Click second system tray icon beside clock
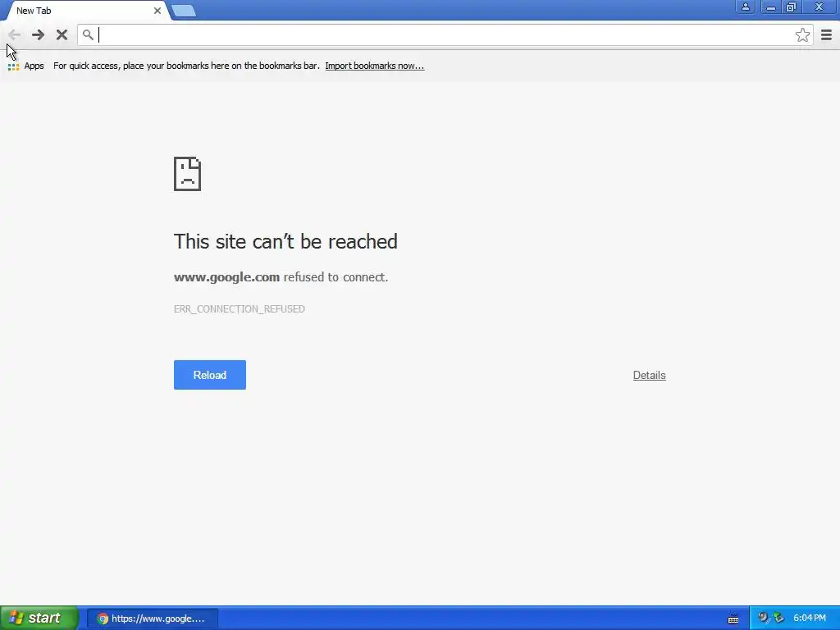The image size is (840, 630). click(x=778, y=618)
